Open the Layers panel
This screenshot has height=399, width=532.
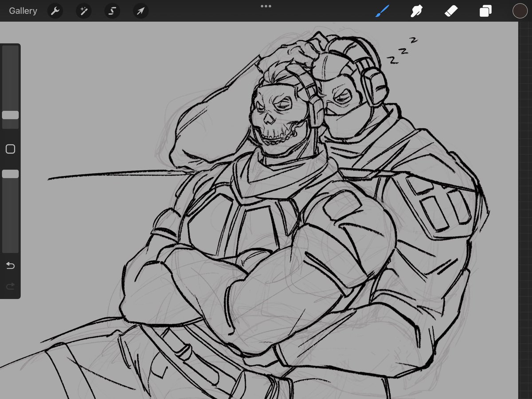pyautogui.click(x=485, y=11)
